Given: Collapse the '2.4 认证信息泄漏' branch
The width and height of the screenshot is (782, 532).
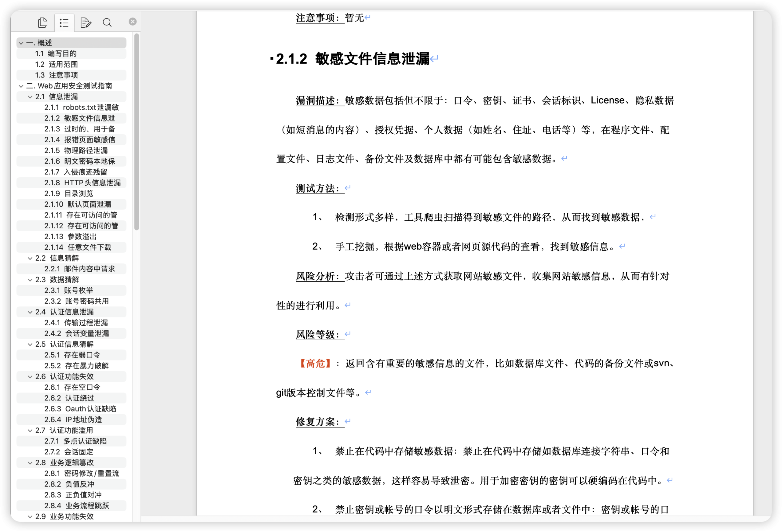Looking at the screenshot, I should click(x=30, y=312).
